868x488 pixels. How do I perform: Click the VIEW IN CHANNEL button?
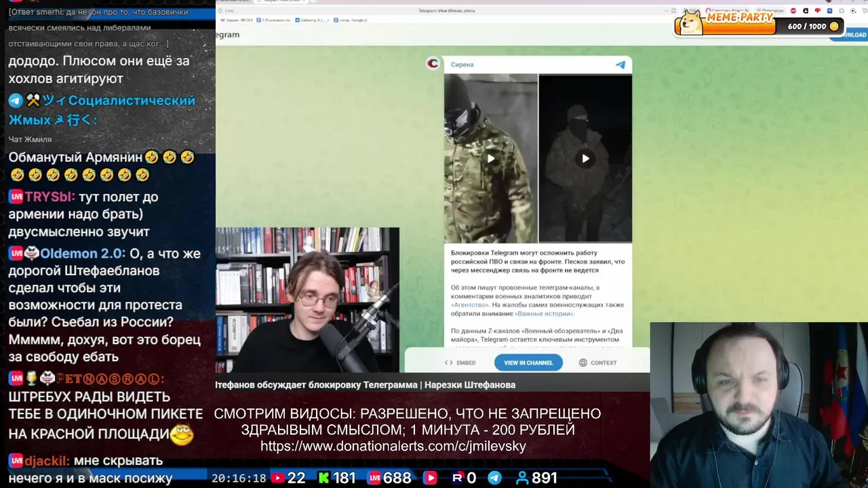(528, 363)
